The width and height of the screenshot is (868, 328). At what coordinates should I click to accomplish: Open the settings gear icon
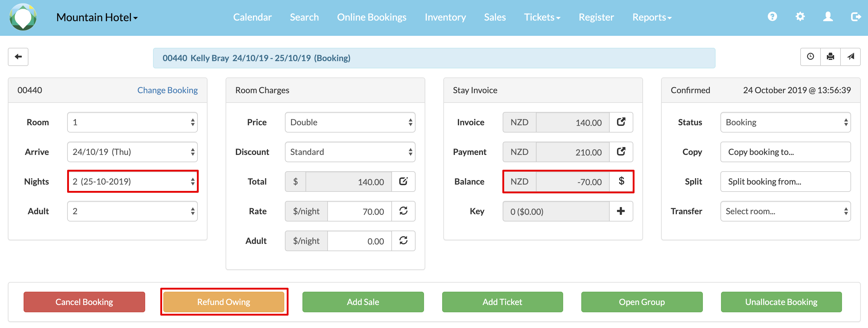tap(800, 17)
